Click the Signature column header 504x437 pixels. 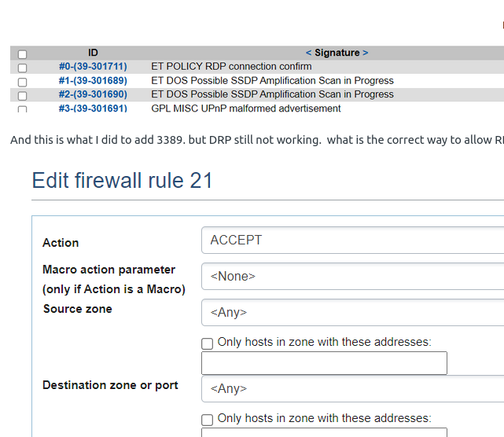pos(337,53)
